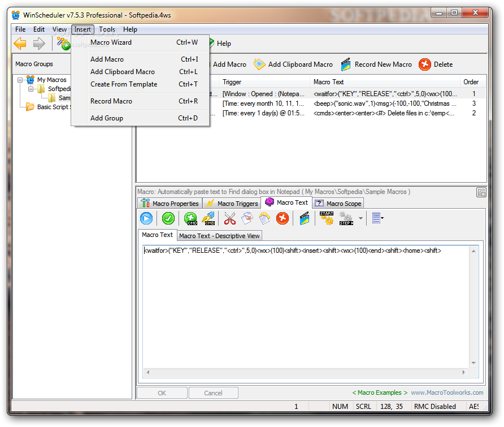Click the macro wizard wand icon
The image size is (504, 427).
[x=63, y=44]
